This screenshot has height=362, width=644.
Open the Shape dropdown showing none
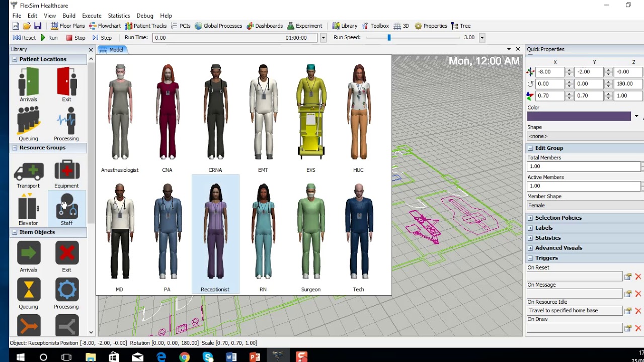point(585,136)
